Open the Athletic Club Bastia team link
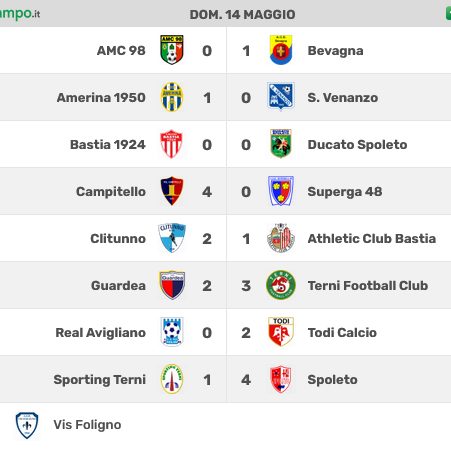 point(372,239)
